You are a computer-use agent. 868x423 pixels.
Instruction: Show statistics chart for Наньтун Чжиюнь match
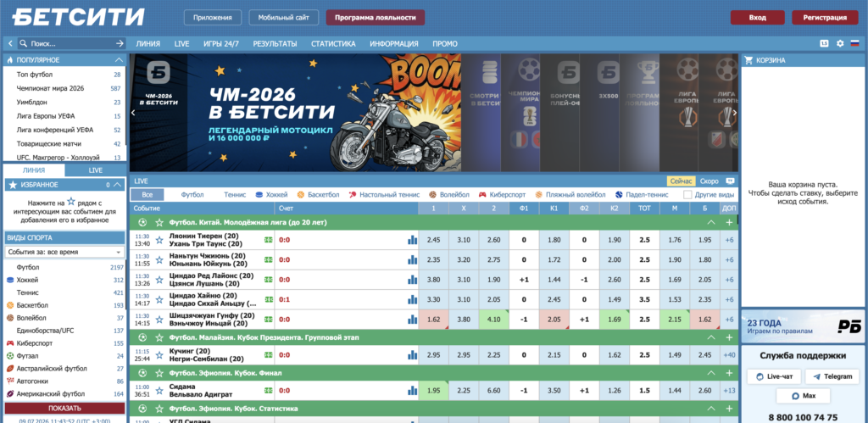[x=413, y=259]
